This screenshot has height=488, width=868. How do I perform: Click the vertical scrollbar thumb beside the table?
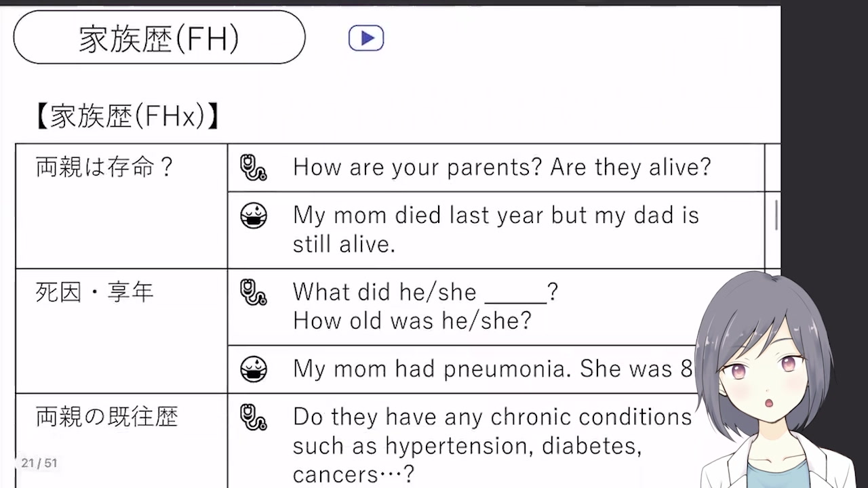point(776,213)
